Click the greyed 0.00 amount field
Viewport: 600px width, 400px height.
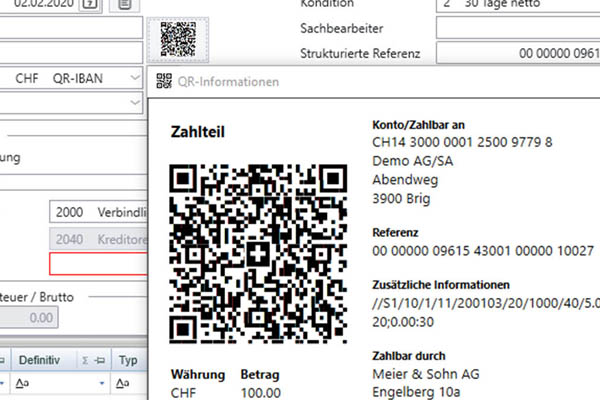point(29,318)
